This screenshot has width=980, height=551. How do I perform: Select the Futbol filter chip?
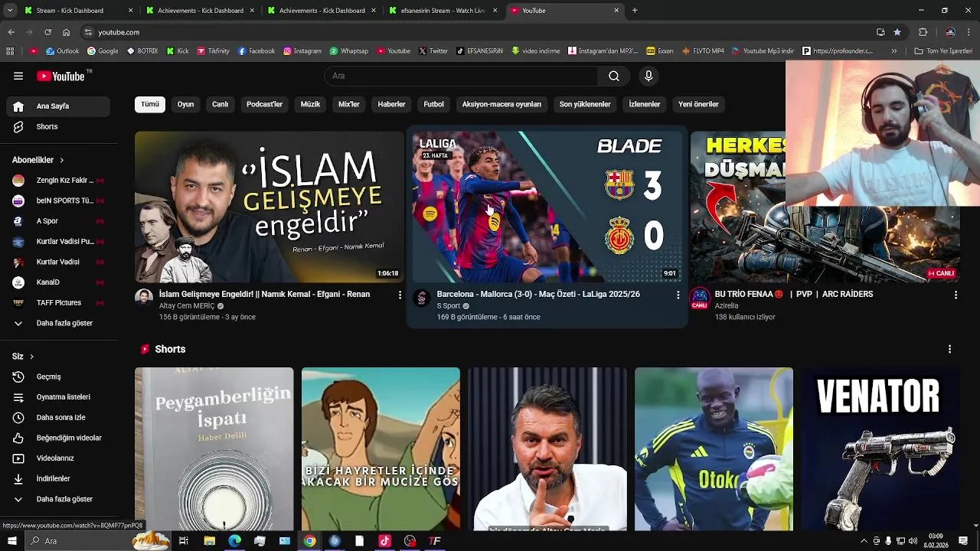[433, 104]
